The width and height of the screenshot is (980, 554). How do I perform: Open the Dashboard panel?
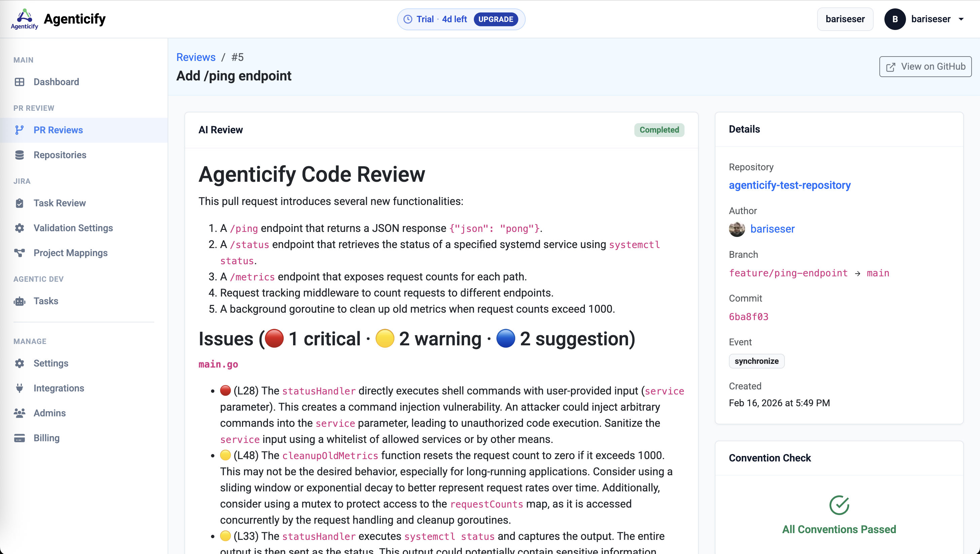point(56,82)
